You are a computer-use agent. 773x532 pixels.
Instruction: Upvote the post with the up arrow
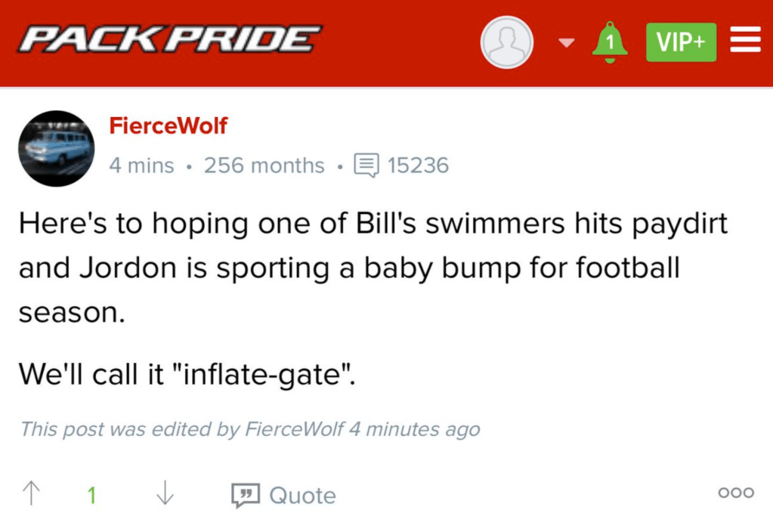coord(32,494)
